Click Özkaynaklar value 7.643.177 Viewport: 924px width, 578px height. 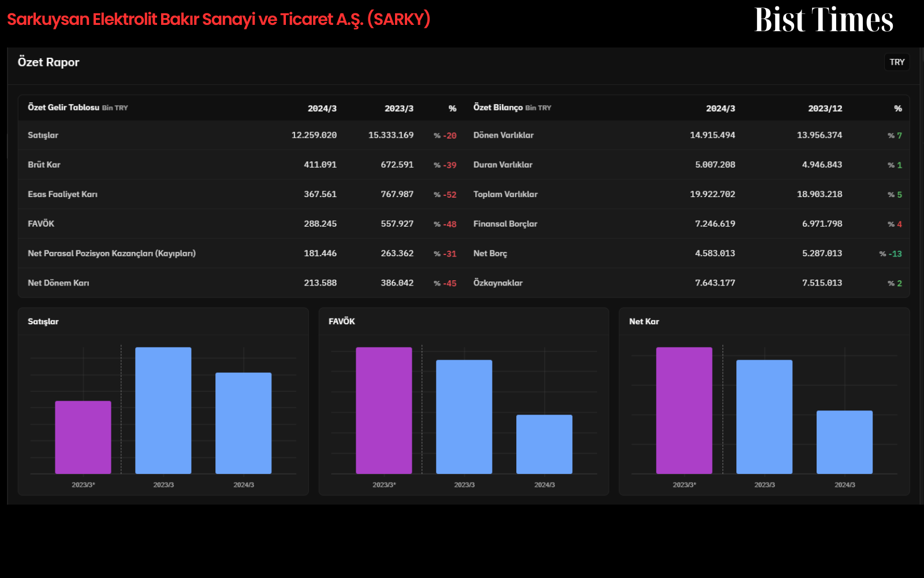pos(715,283)
